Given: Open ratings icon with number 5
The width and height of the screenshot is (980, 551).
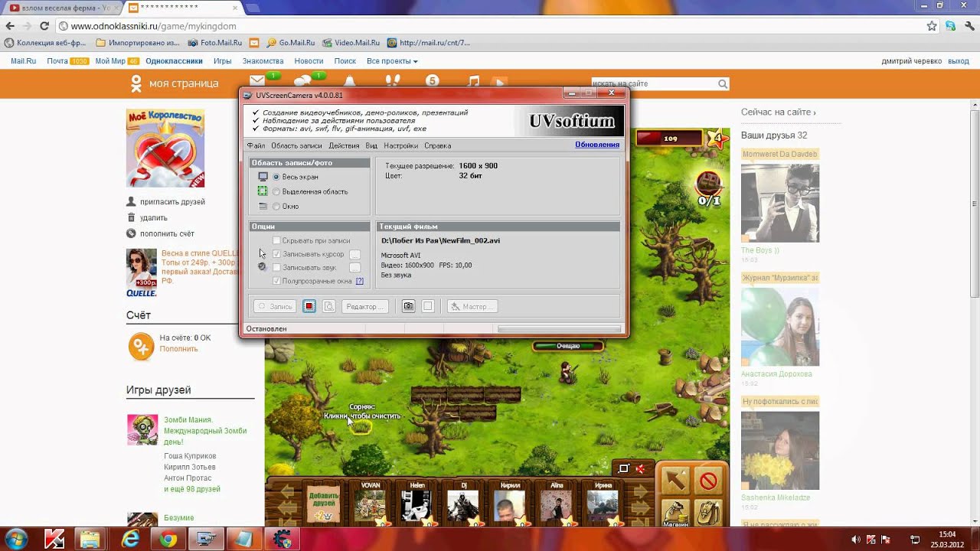Looking at the screenshot, I should [x=432, y=81].
